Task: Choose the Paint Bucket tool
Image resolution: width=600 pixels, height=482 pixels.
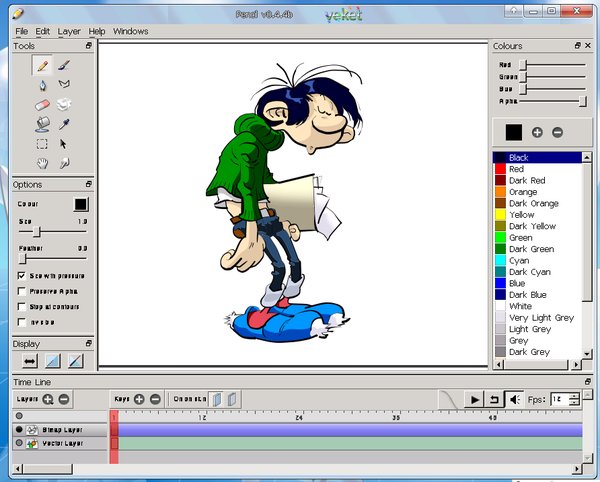Action: click(42, 124)
